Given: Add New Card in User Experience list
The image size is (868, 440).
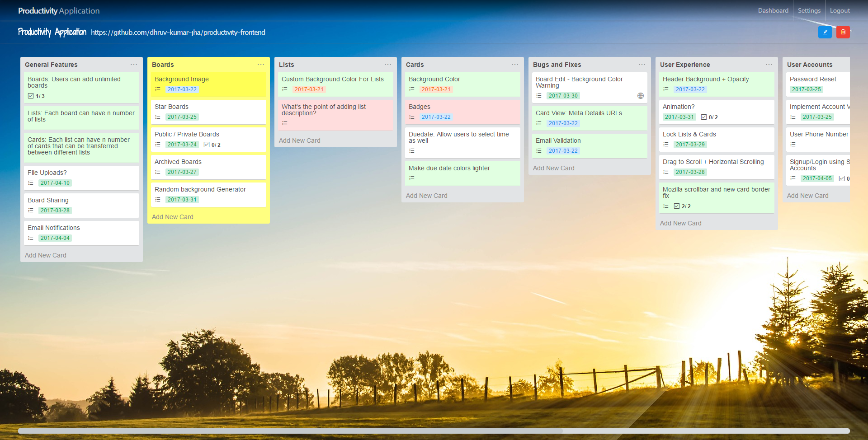Looking at the screenshot, I should tap(681, 223).
